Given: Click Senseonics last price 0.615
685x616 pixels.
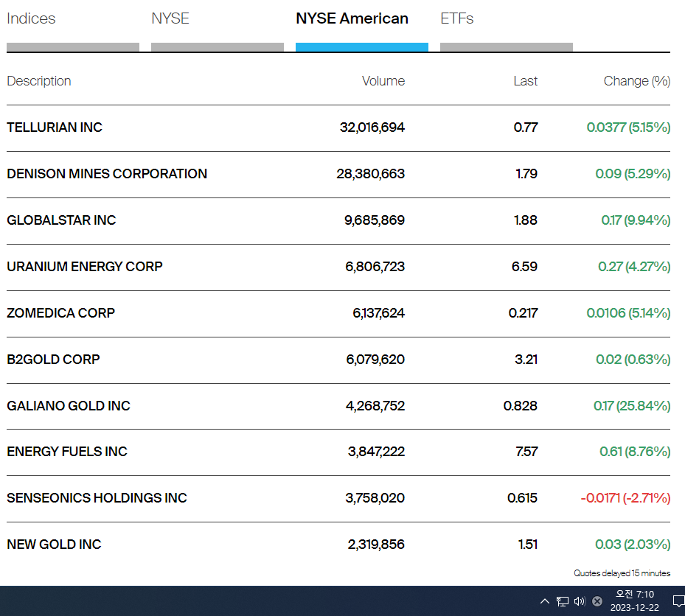Looking at the screenshot, I should point(522,497).
